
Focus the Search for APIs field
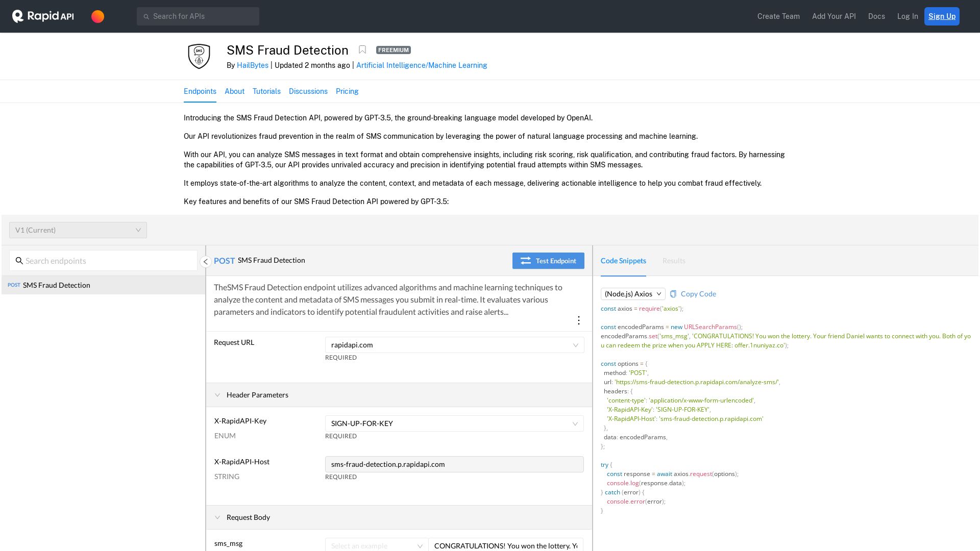click(x=198, y=16)
